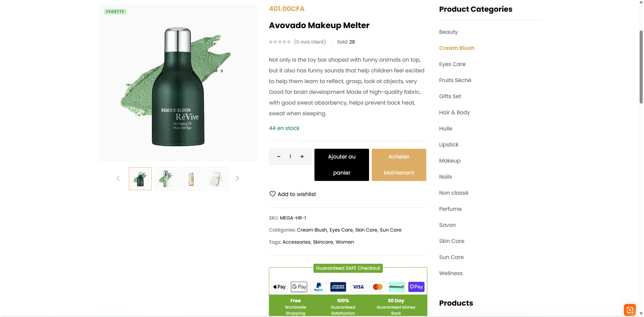Show previous product thumbnails with left arrow

[118, 178]
